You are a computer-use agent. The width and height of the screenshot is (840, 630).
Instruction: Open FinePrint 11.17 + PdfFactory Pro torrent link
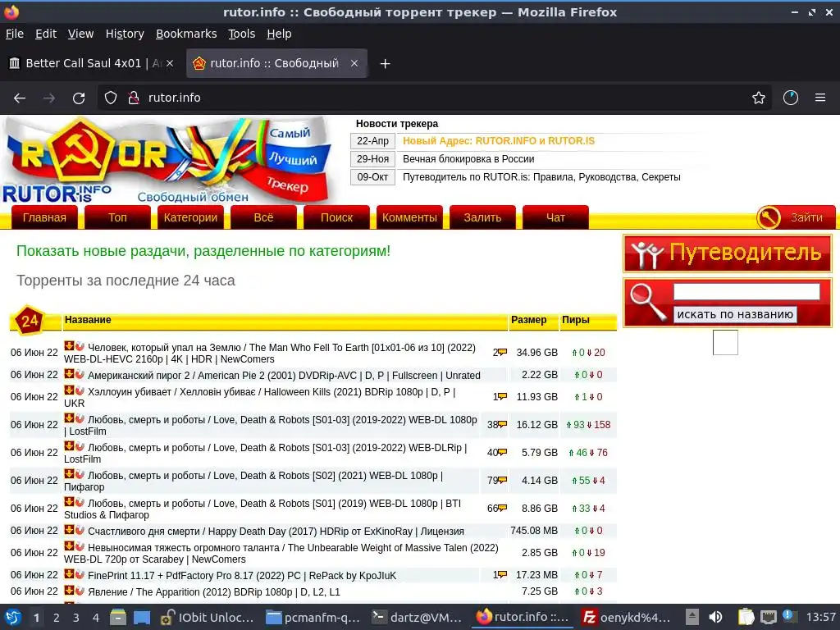[242, 575]
